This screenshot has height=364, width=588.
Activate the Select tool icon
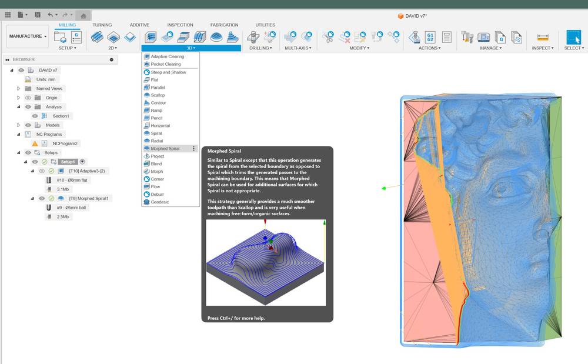tap(574, 38)
